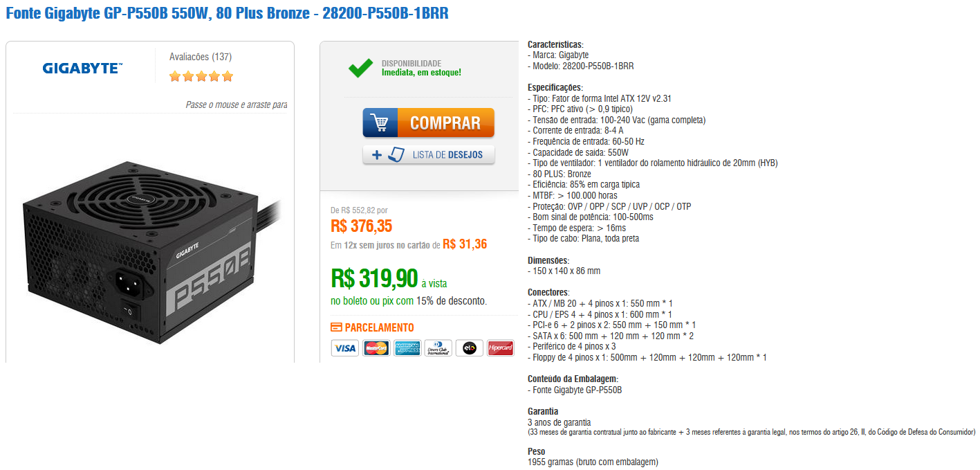
Task: Click the American Express card icon
Action: tap(407, 348)
